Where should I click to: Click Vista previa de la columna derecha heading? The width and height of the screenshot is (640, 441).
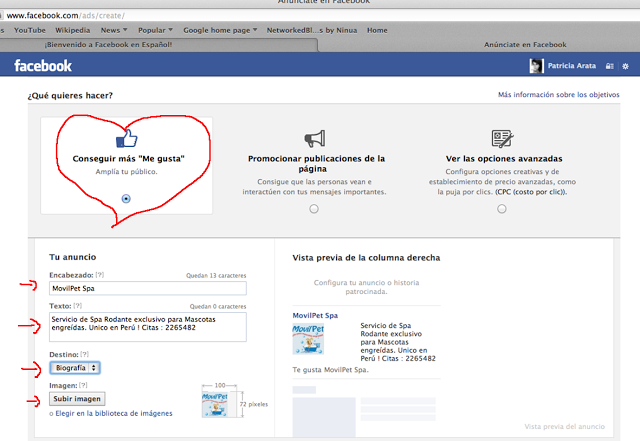(366, 258)
